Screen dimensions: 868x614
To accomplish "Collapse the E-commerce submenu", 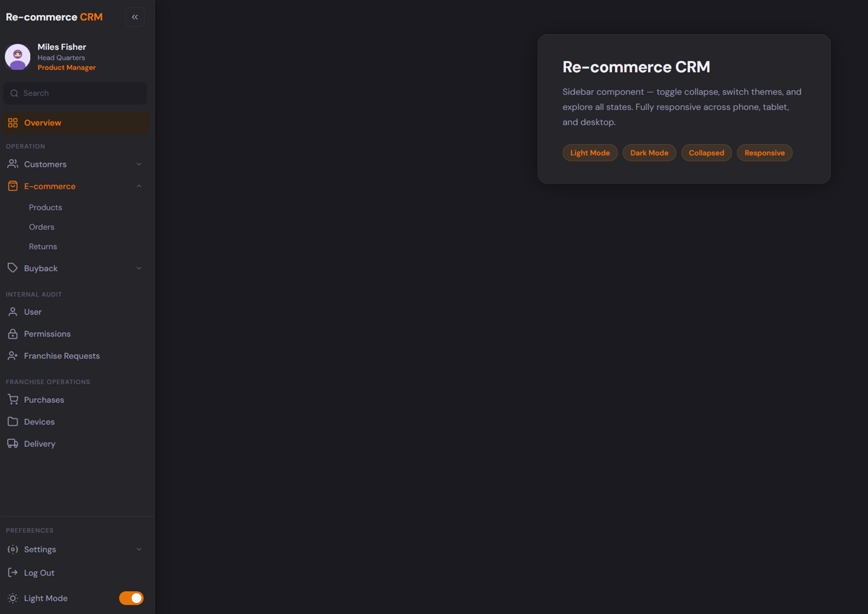I will click(x=139, y=186).
